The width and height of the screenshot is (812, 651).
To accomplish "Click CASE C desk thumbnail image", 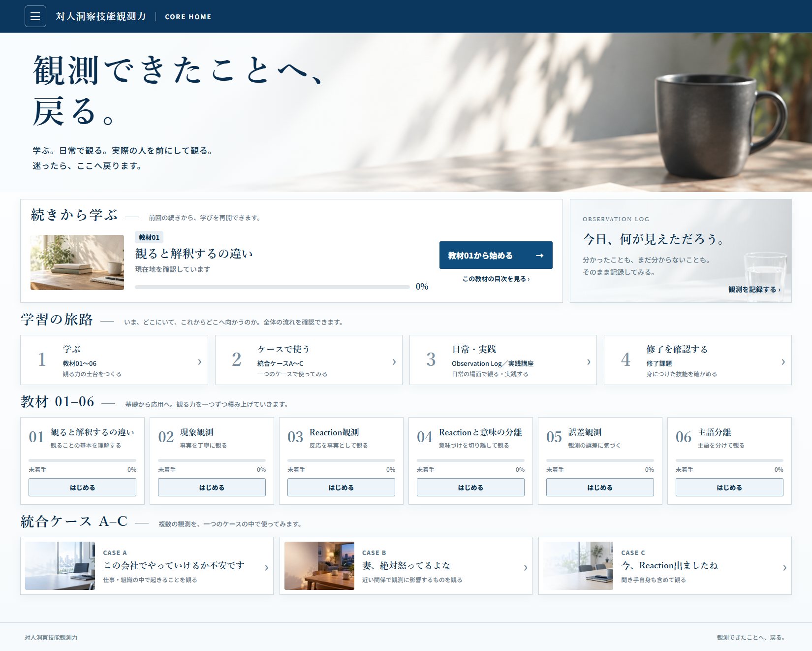I will point(578,566).
